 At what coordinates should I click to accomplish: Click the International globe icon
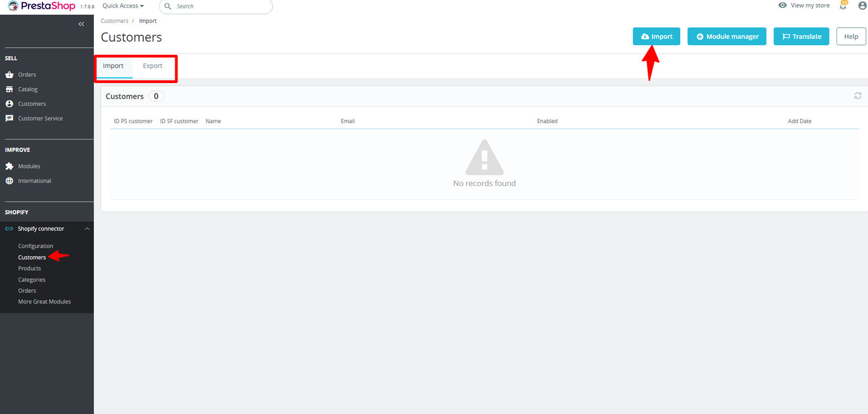[x=9, y=181]
